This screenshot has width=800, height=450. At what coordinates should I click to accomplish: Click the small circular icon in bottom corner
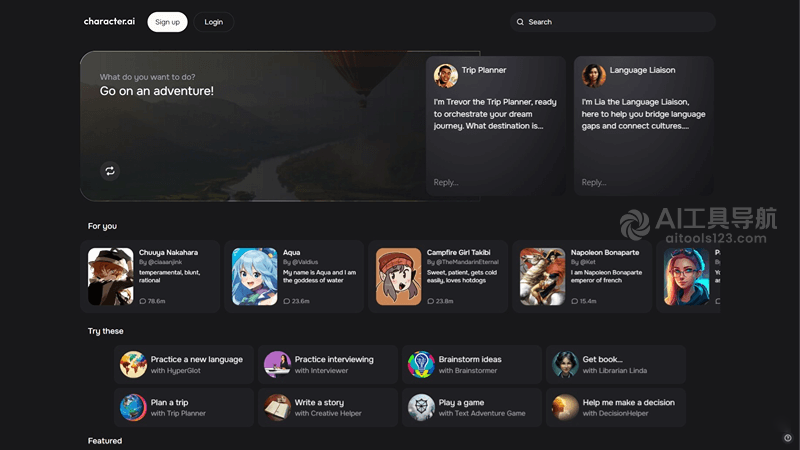788,438
